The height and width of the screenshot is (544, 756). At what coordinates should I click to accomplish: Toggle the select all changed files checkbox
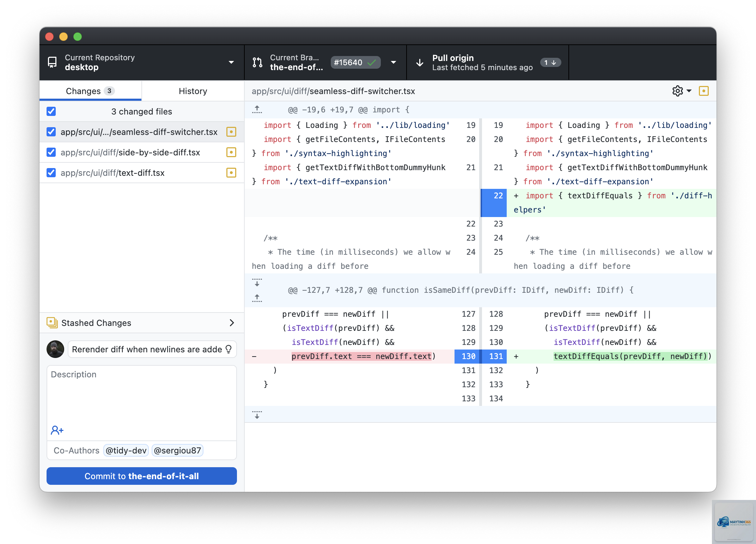click(51, 111)
